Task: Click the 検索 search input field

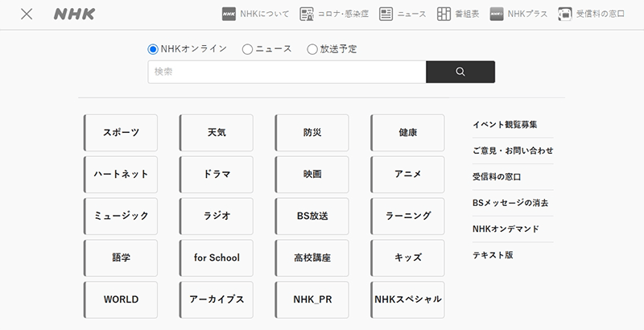Action: click(287, 72)
